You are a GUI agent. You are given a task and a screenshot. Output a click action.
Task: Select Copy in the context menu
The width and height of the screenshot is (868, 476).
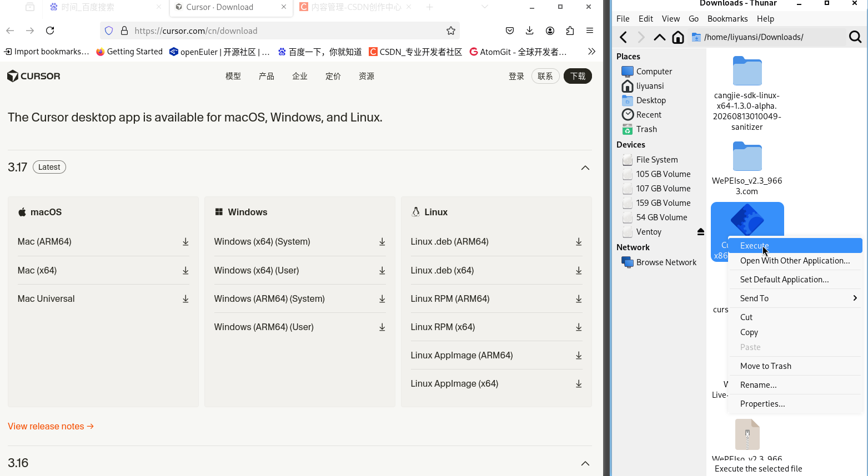click(795, 332)
